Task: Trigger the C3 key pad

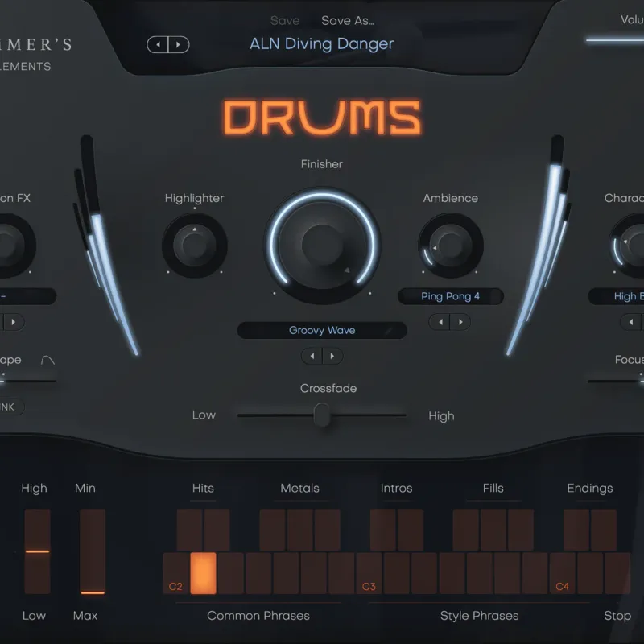Action: [x=369, y=573]
